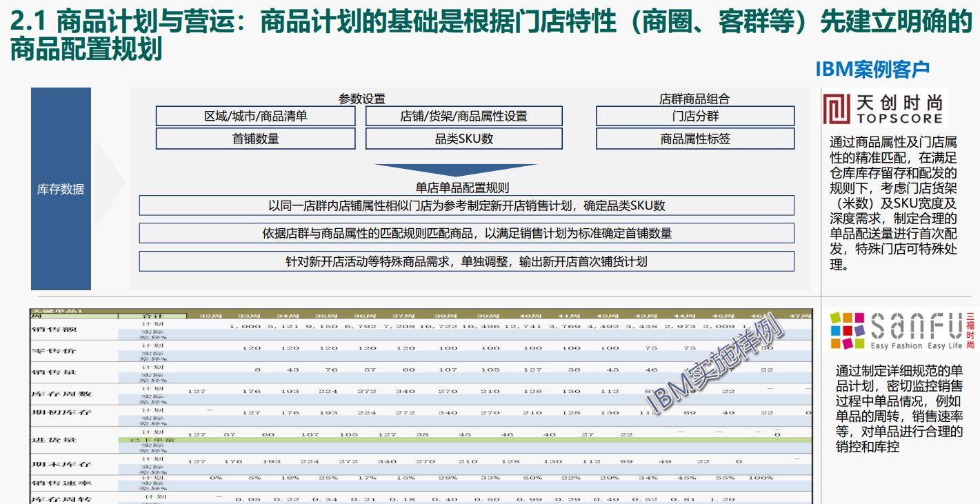The image size is (980, 504).
Task: Click the 关键单品1 table header
Action: point(57,312)
